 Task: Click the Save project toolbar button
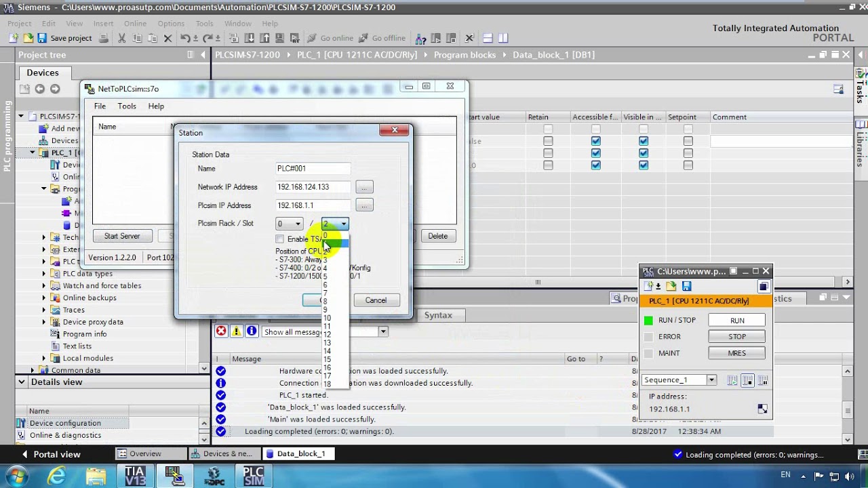coord(65,38)
